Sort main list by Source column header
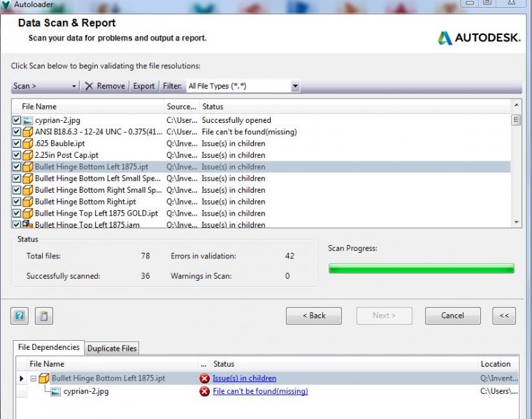The width and height of the screenshot is (532, 419). 182,107
